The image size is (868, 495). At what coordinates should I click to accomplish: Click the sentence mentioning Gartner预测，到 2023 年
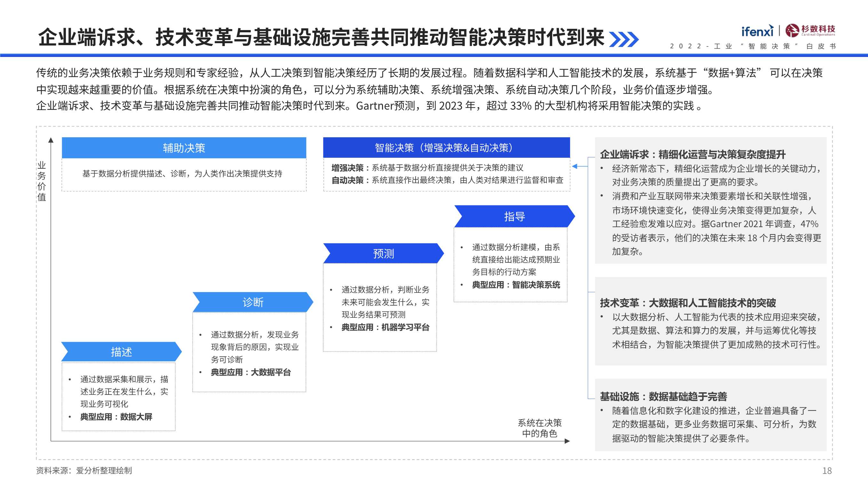(529, 106)
